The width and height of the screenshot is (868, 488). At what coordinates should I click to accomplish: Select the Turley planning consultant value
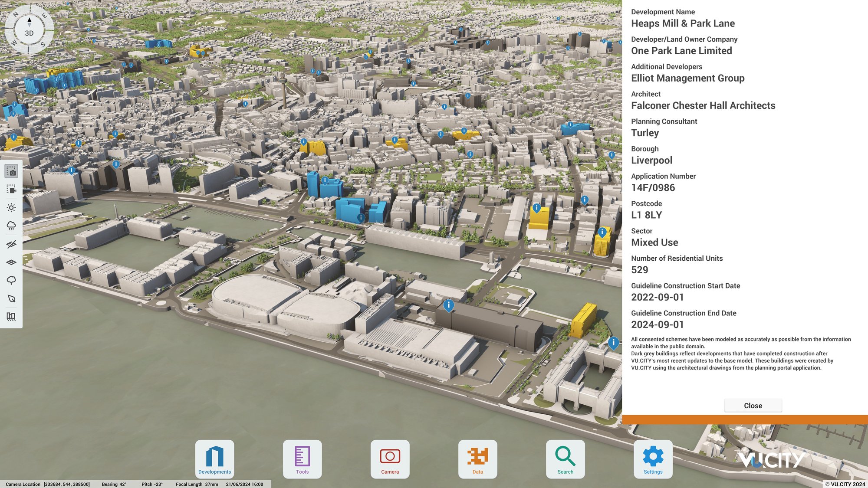tap(645, 133)
